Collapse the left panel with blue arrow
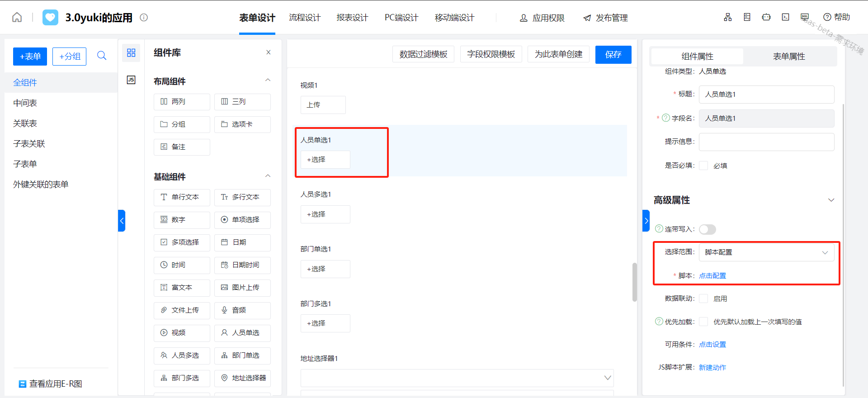The width and height of the screenshot is (868, 398). (121, 221)
